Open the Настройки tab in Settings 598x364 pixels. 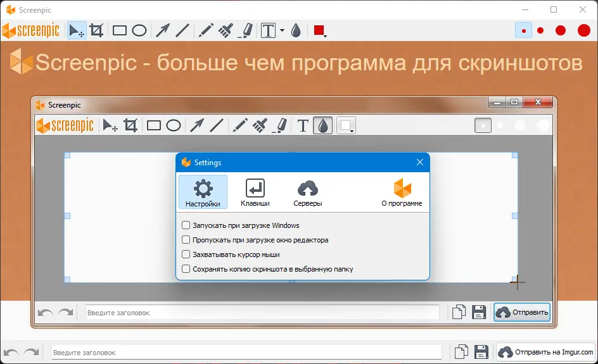coord(203,192)
